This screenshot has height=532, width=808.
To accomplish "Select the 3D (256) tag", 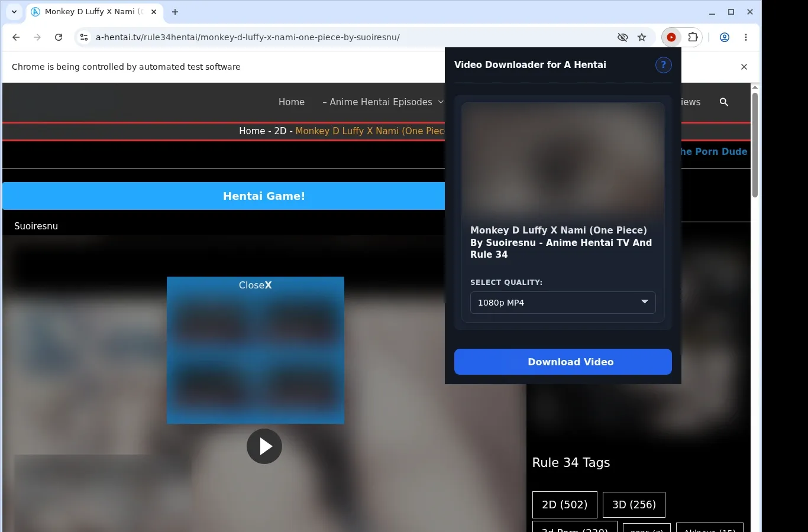I will point(634,505).
